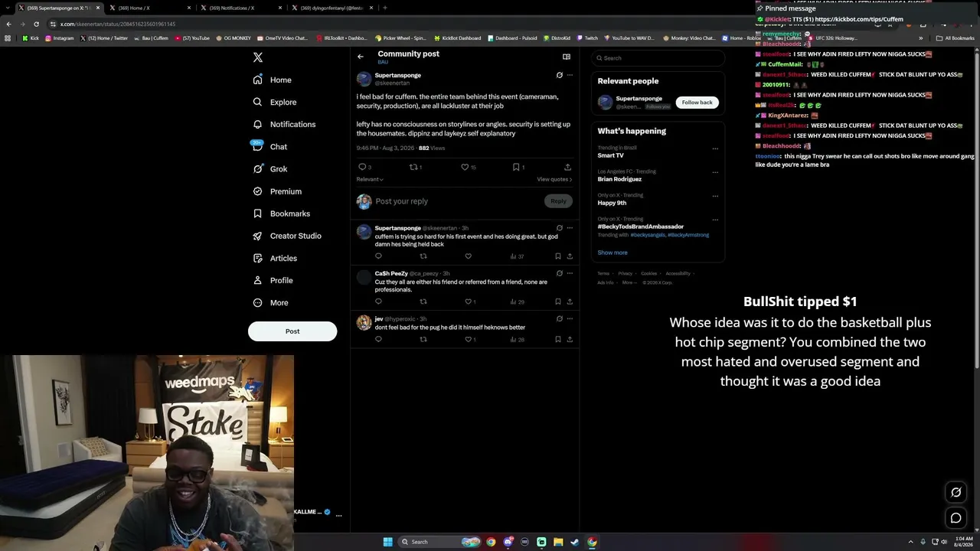Open Profile in the X sidebar
980x551 pixels.
click(273, 280)
